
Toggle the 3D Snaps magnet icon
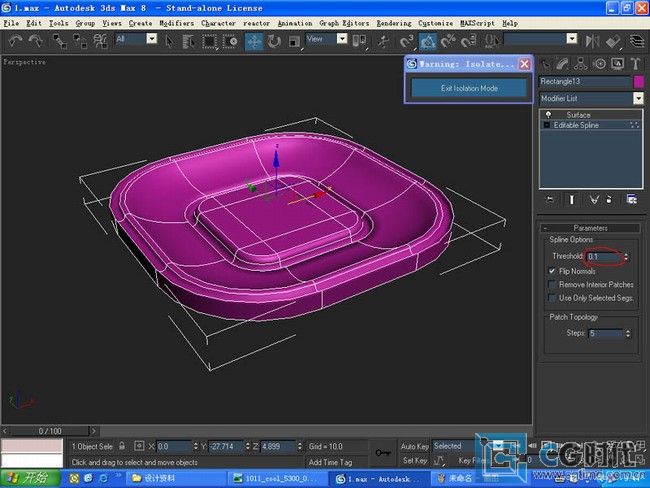click(407, 41)
